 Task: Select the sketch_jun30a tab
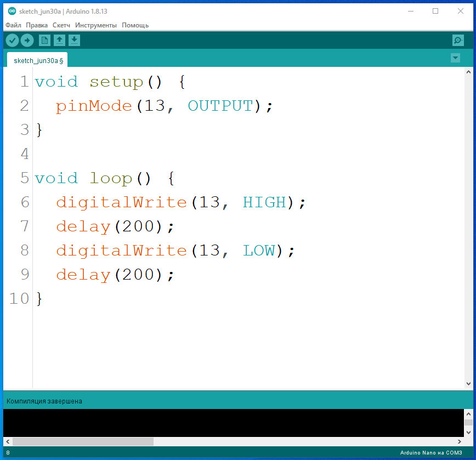[x=37, y=60]
